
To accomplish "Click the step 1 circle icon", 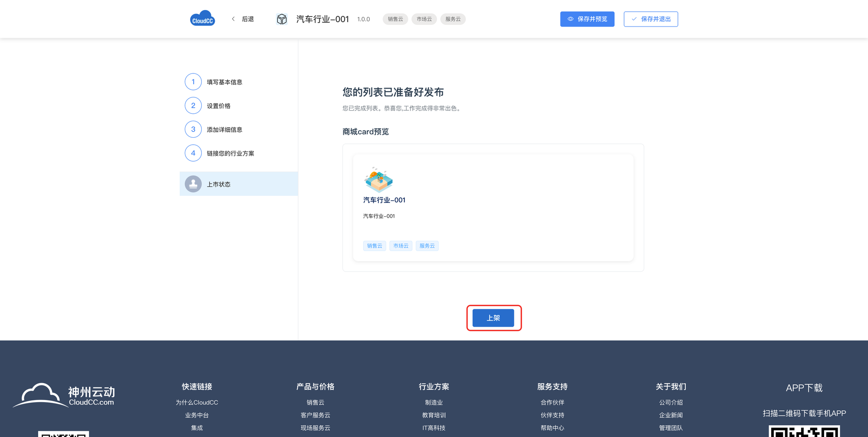I will [x=193, y=82].
